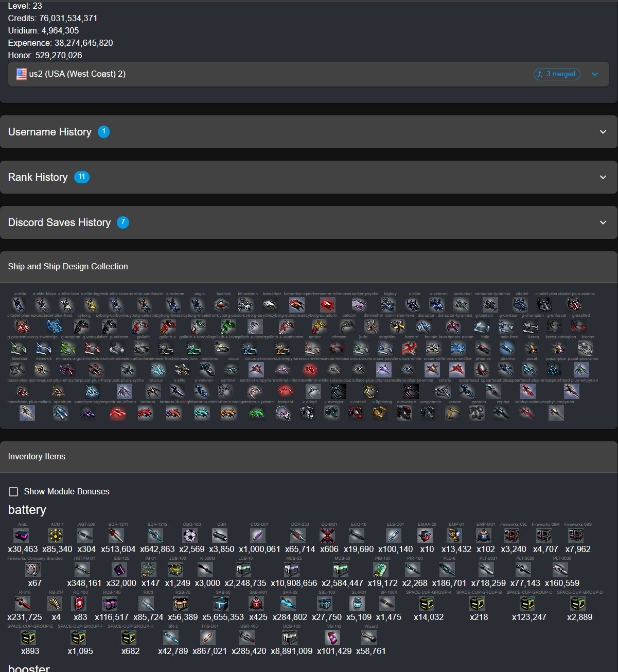Click the Fireworks Company Branded icon

[33, 570]
